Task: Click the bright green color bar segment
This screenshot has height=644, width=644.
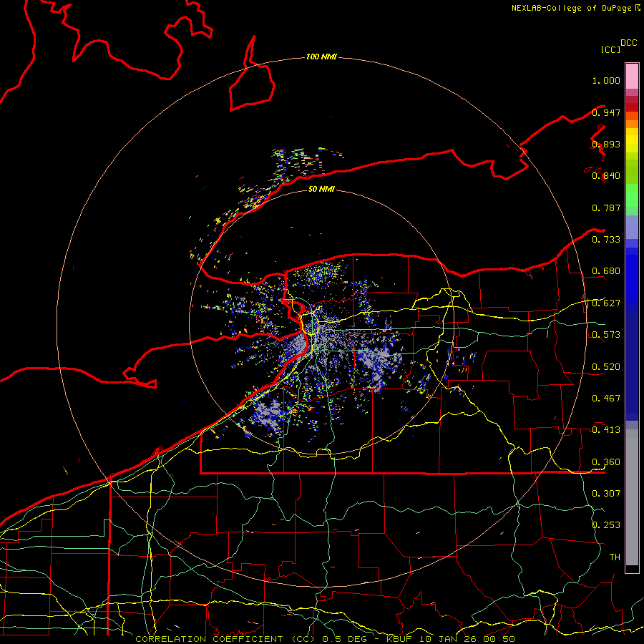Action: [x=632, y=195]
